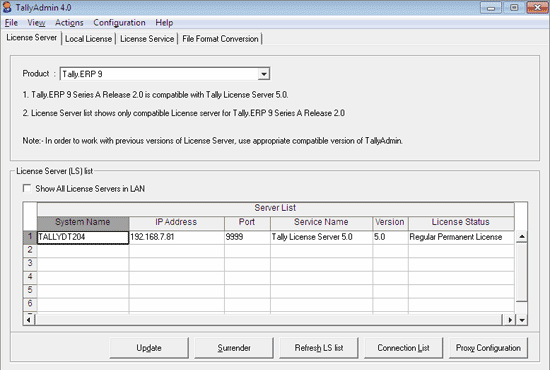Click the server list scroll up arrow

click(522, 237)
